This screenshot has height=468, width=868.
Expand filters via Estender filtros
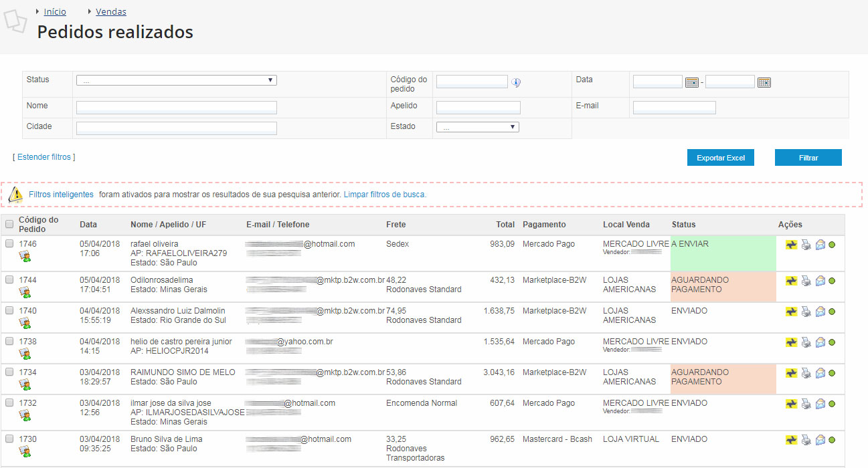click(44, 157)
